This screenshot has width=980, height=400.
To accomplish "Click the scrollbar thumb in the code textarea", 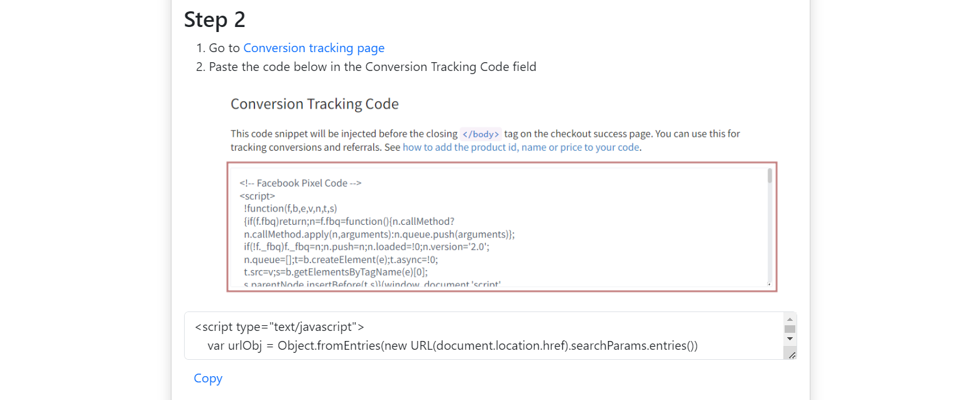I will point(790,328).
